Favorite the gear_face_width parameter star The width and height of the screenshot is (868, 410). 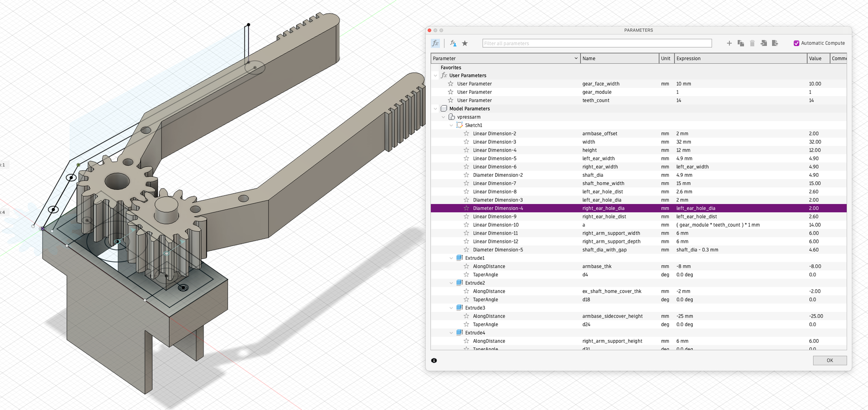coord(450,84)
